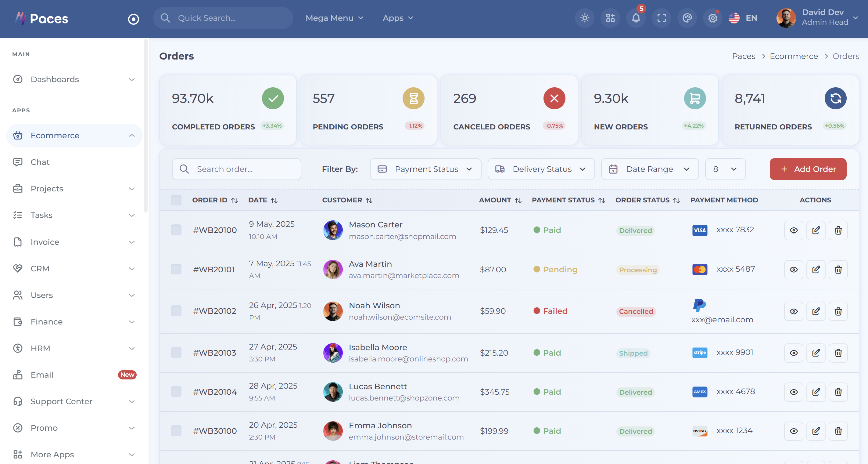This screenshot has width=868, height=464.
Task: Edit order #WB30100 pencil icon
Action: click(x=816, y=431)
